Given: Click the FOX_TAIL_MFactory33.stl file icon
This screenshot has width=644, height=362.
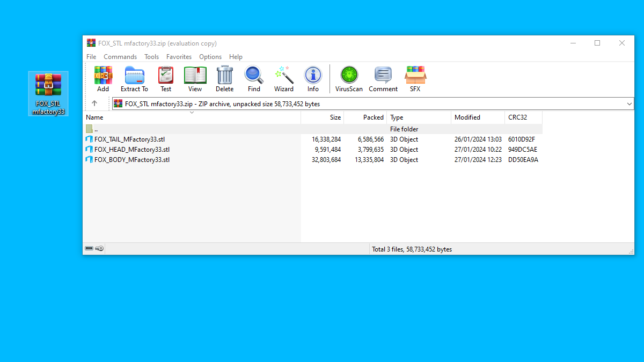Looking at the screenshot, I should pyautogui.click(x=89, y=139).
